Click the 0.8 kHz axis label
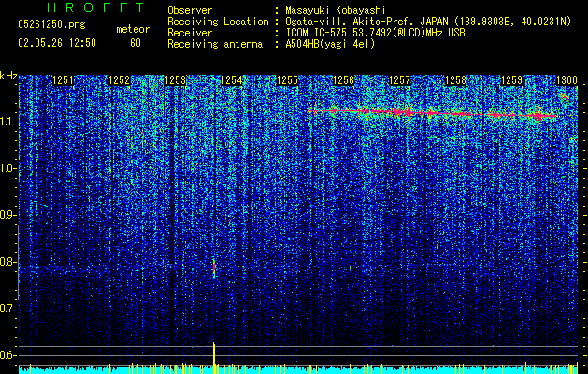588x374 pixels. (x=7, y=262)
